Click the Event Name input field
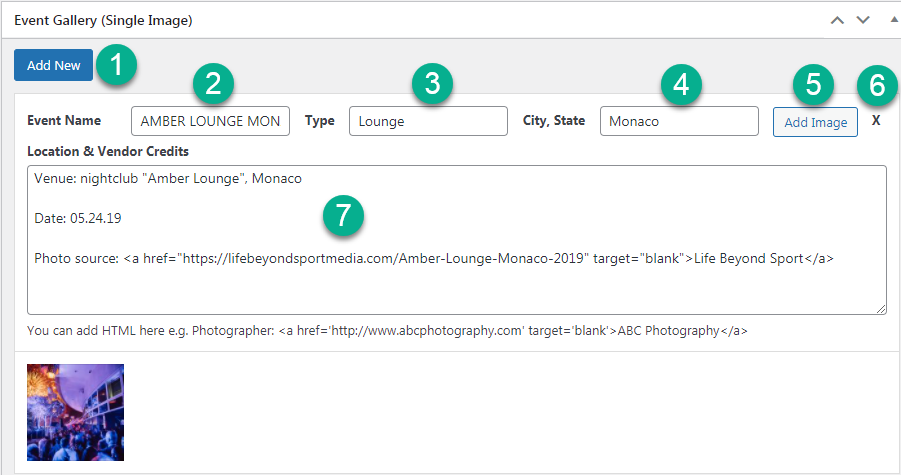The image size is (901, 475). [210, 121]
